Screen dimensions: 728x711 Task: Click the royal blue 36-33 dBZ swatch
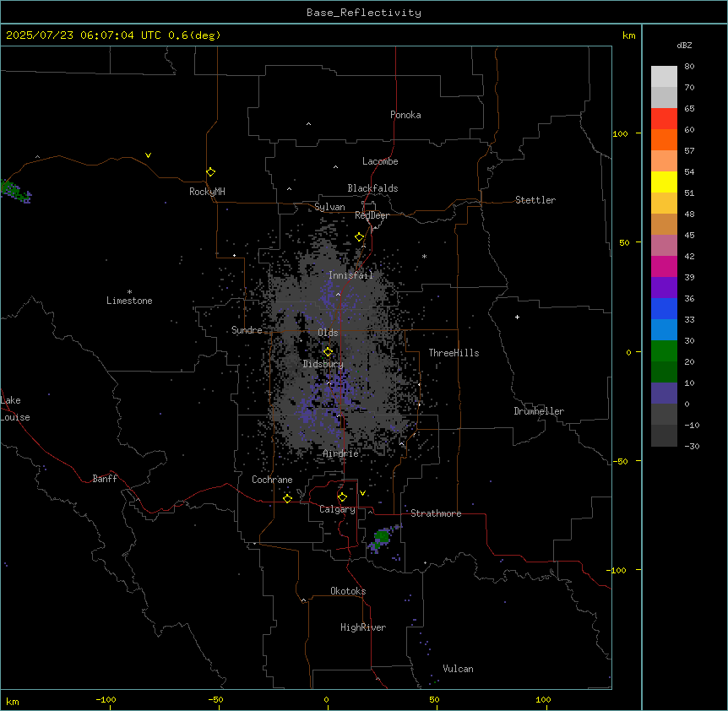coord(664,308)
